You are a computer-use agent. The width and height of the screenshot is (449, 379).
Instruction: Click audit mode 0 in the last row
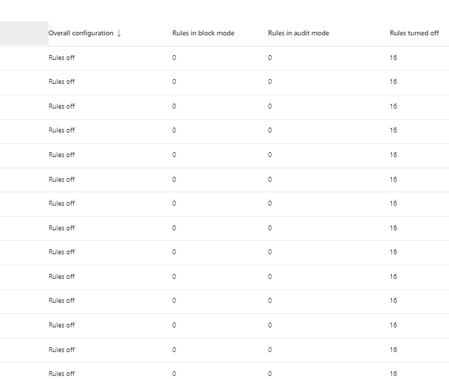click(x=270, y=374)
